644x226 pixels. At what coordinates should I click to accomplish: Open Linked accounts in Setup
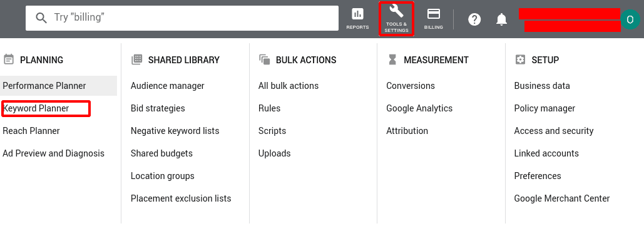[x=546, y=153]
